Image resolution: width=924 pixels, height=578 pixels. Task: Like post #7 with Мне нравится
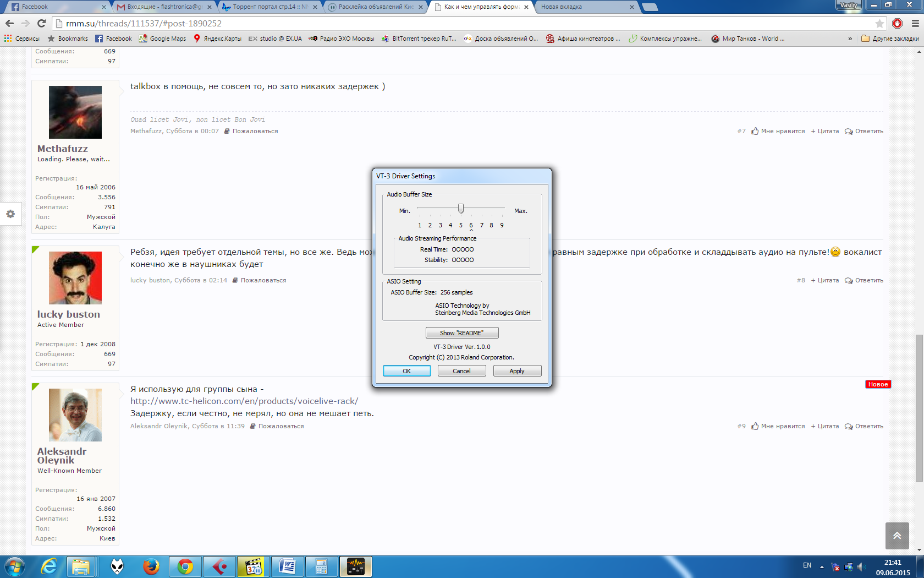pyautogui.click(x=778, y=131)
